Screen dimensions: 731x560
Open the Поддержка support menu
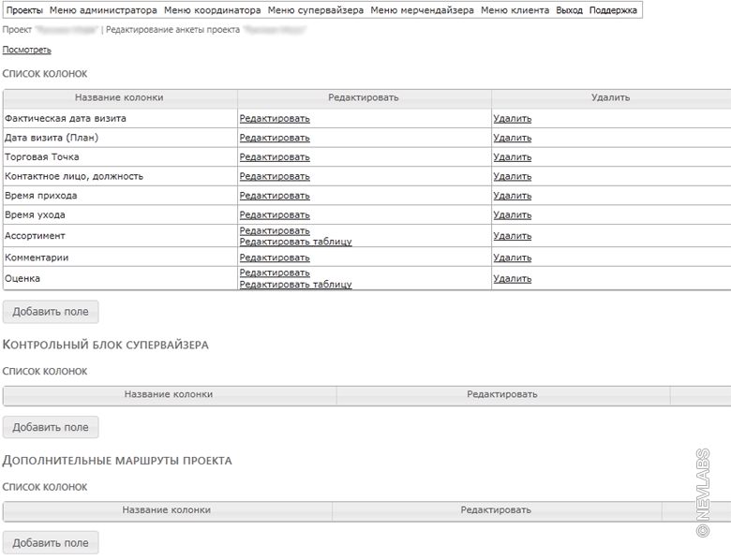click(613, 10)
